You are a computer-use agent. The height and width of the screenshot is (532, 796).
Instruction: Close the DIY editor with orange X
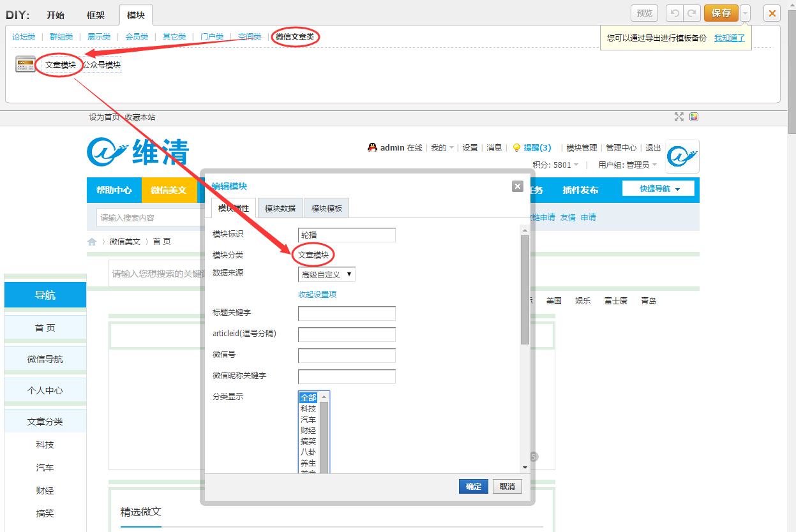772,13
